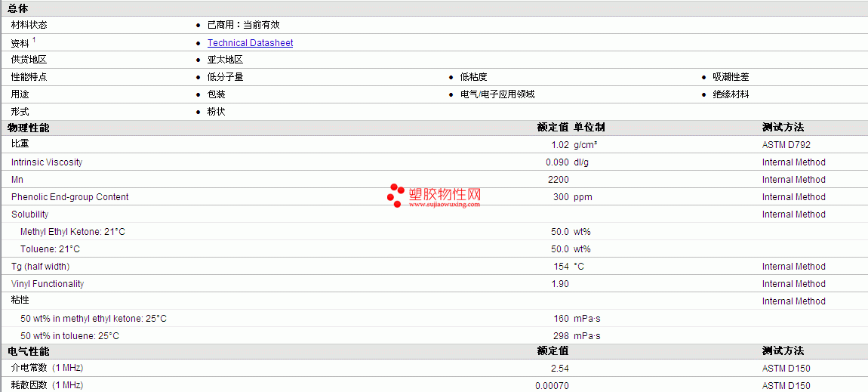The width and height of the screenshot is (868, 392).
Task: Click the Tg (half width) label
Action: click(41, 267)
